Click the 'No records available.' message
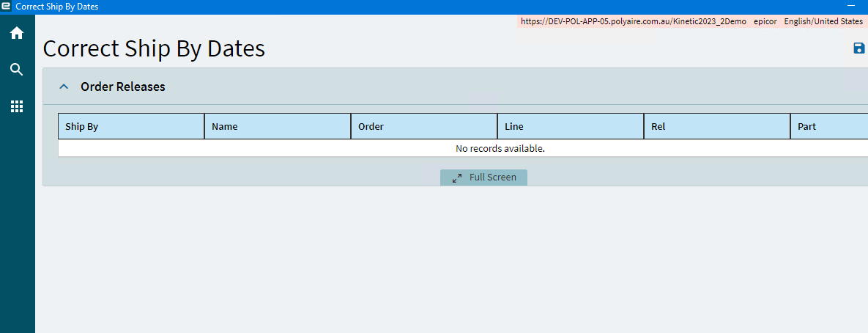The image size is (868, 333). pos(500,148)
